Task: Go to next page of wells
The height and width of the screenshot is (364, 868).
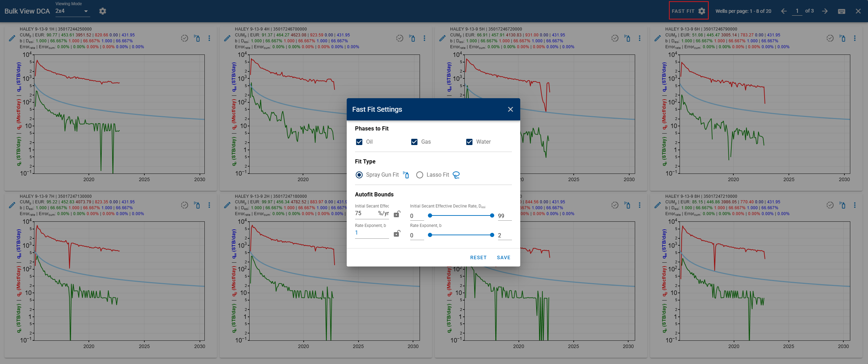Action: (x=825, y=11)
